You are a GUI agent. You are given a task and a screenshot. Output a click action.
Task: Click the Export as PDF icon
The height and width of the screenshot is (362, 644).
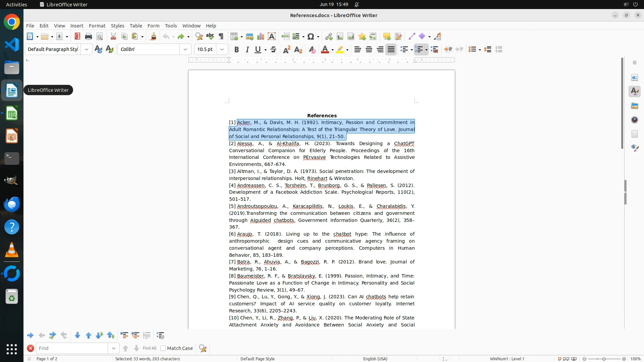point(77,37)
